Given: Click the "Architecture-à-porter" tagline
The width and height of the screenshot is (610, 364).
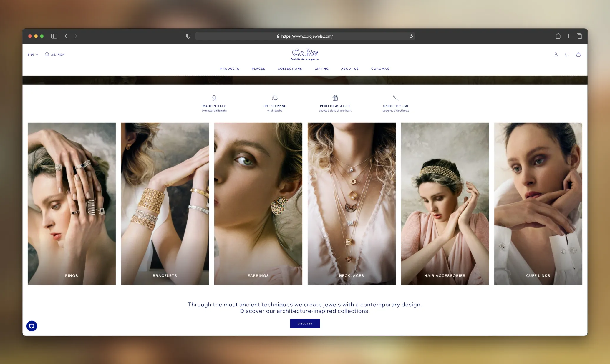Looking at the screenshot, I should pos(305,59).
